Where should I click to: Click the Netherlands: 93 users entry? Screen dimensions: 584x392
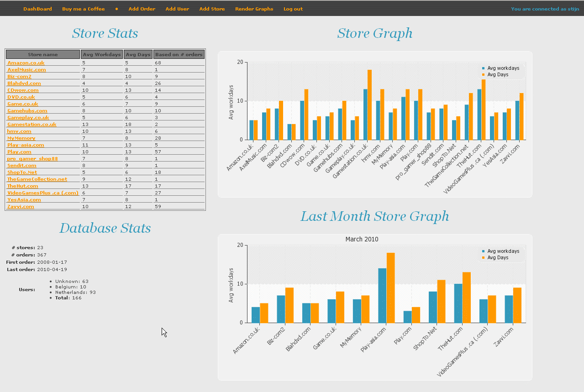point(75,292)
